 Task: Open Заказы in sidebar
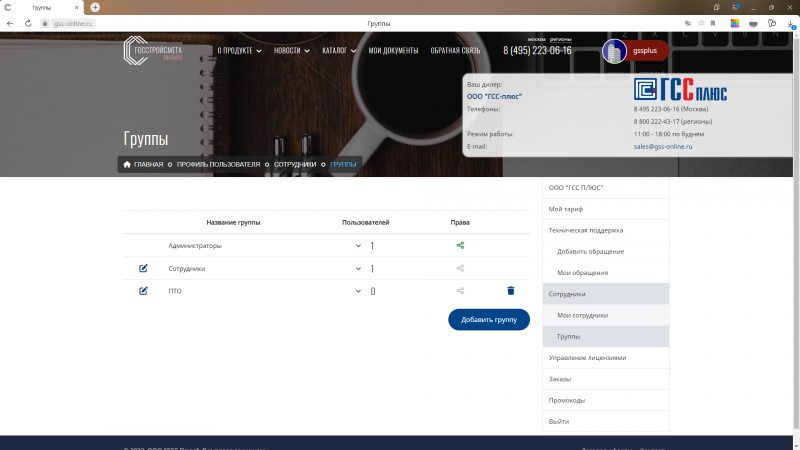606,379
